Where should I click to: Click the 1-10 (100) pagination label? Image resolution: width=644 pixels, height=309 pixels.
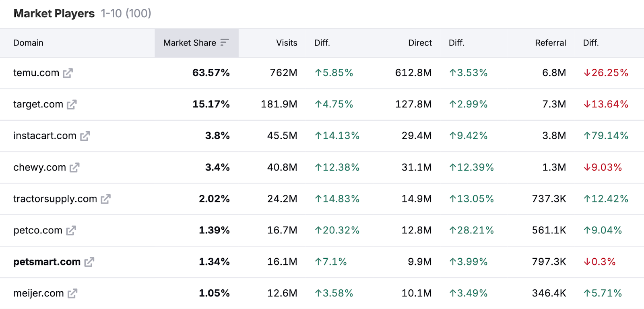click(126, 13)
